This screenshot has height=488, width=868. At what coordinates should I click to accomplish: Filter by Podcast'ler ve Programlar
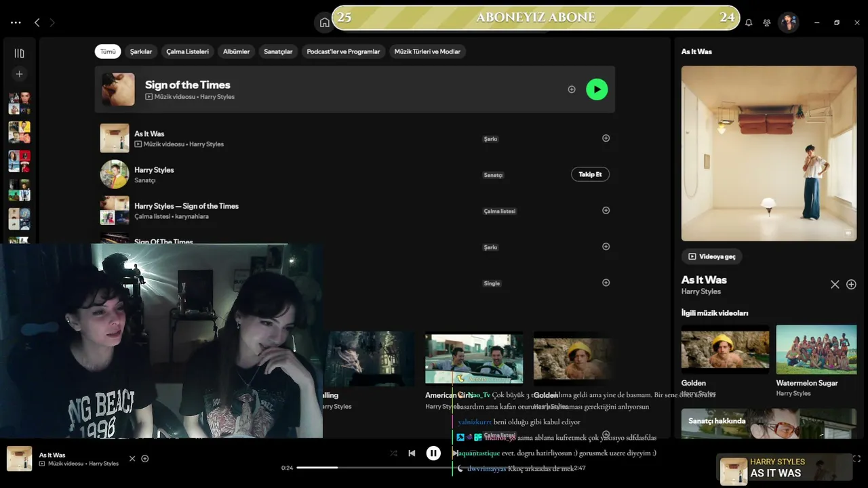click(343, 52)
